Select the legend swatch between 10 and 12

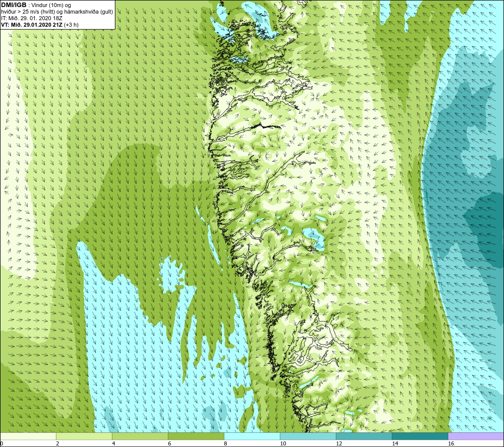pos(308,436)
